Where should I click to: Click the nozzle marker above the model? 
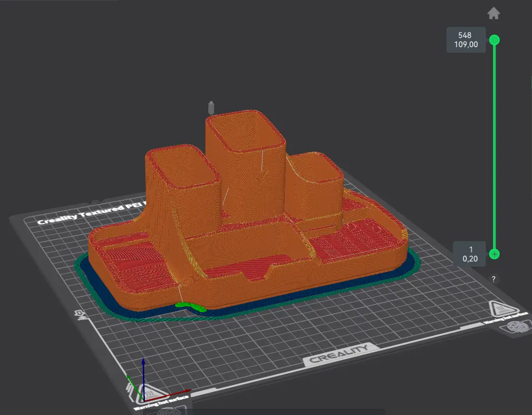coord(211,107)
